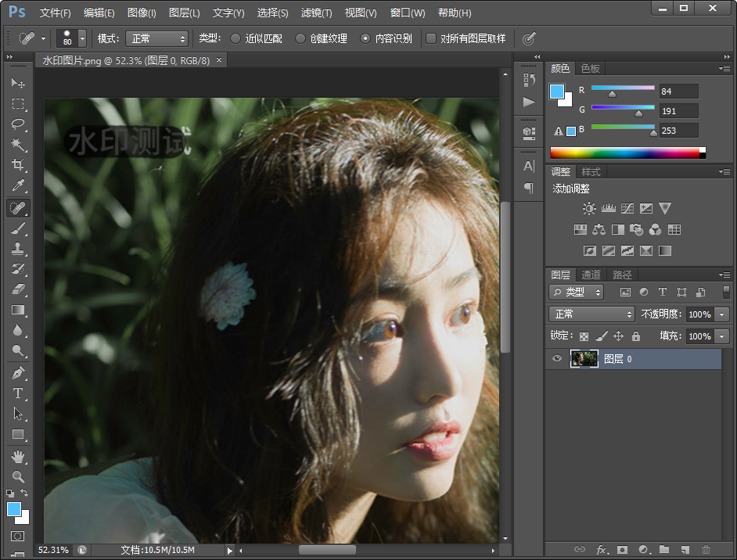The width and height of the screenshot is (737, 560).
Task: Click the Curves adjustment icon
Action: tap(627, 208)
